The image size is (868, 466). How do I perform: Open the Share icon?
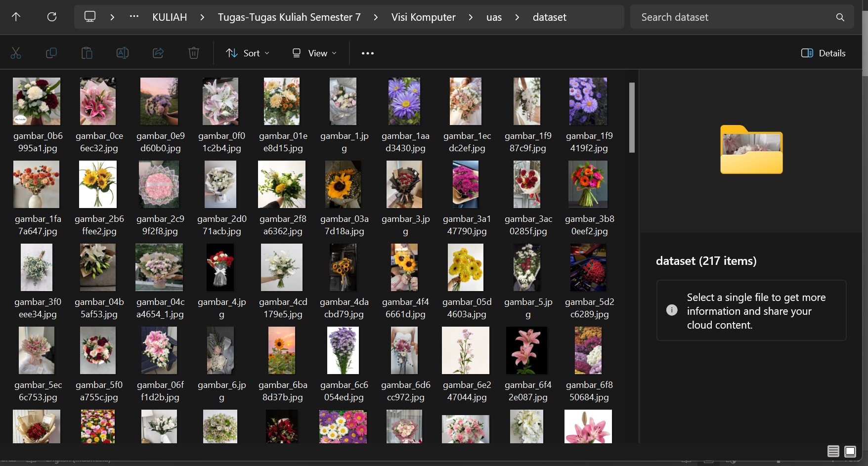pyautogui.click(x=158, y=53)
